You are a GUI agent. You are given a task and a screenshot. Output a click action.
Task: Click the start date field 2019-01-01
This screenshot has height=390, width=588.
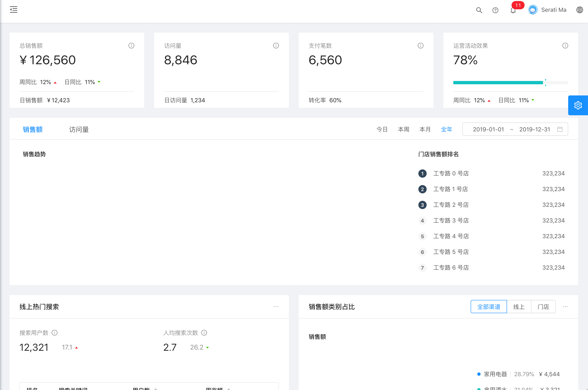click(488, 129)
